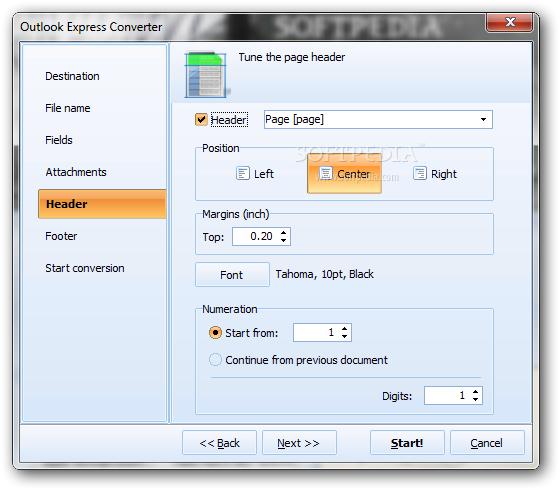This screenshot has width=560, height=490.
Task: Decrease the Digits value
Action: click(x=475, y=399)
